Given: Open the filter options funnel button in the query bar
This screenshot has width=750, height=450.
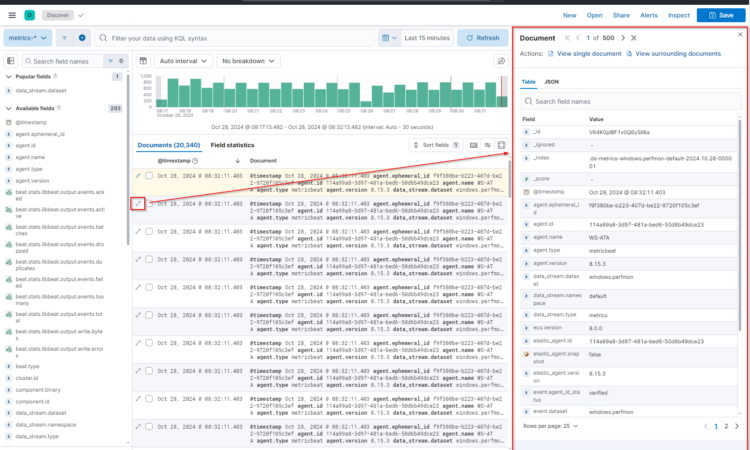Looking at the screenshot, I should pos(64,38).
